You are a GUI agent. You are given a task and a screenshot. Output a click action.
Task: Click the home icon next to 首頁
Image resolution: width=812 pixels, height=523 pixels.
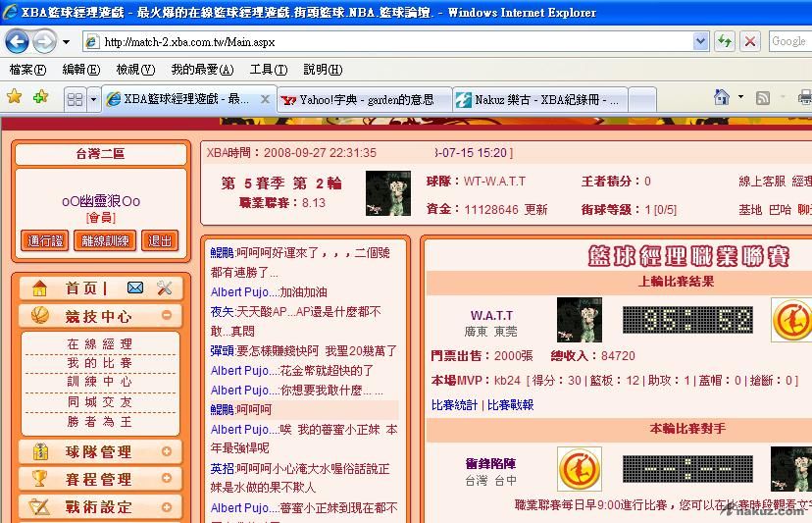40,288
